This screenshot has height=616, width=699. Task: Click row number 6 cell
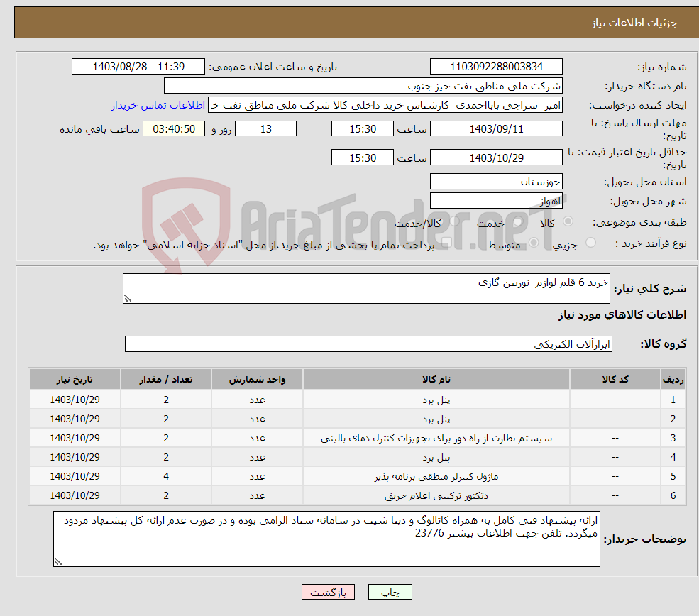click(x=673, y=495)
